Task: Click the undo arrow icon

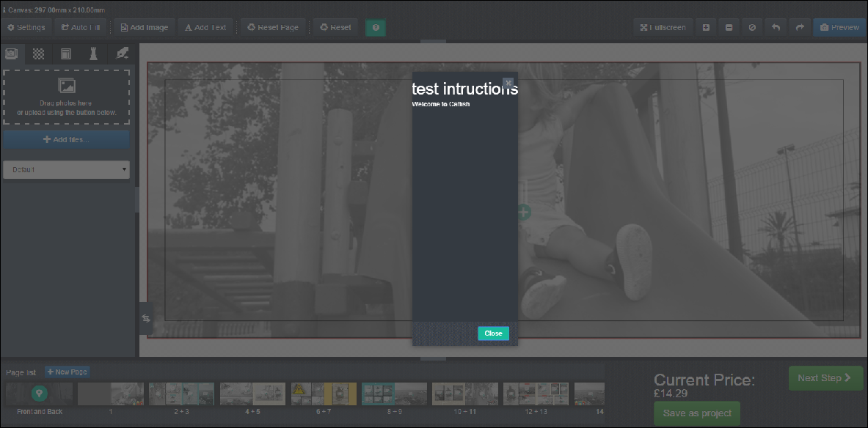Action: coord(776,28)
